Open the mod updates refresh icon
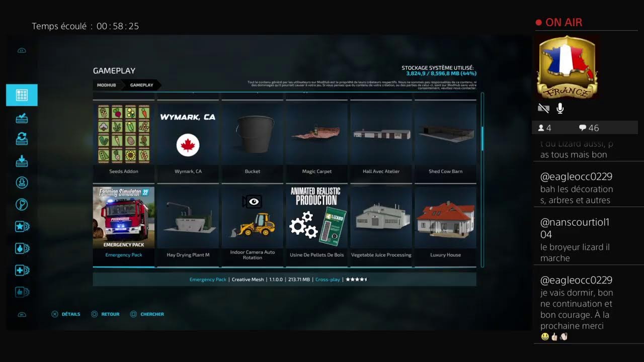The width and height of the screenshot is (644, 362). point(22,139)
